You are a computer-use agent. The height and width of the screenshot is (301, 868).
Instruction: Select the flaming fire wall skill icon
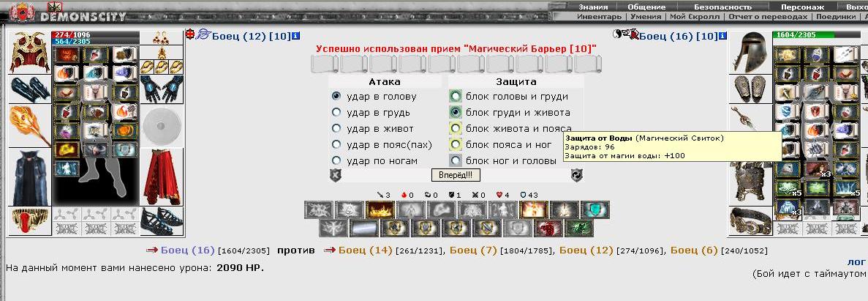coord(380,209)
